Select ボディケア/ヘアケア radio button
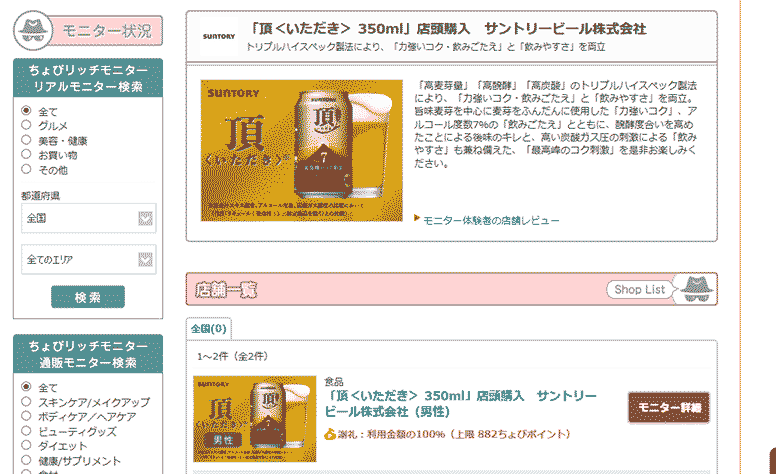 pyautogui.click(x=26, y=416)
